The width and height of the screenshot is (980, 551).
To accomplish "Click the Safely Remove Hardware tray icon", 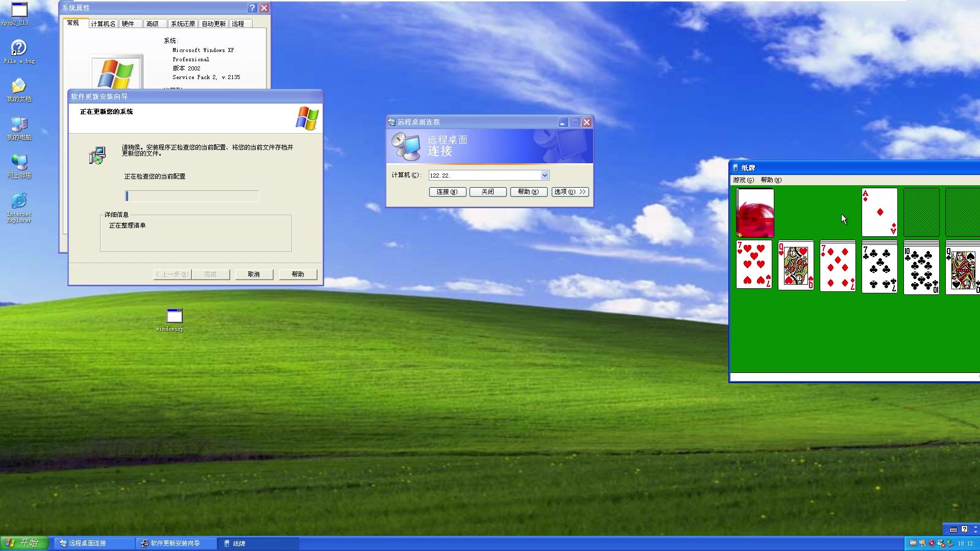I will tap(950, 543).
